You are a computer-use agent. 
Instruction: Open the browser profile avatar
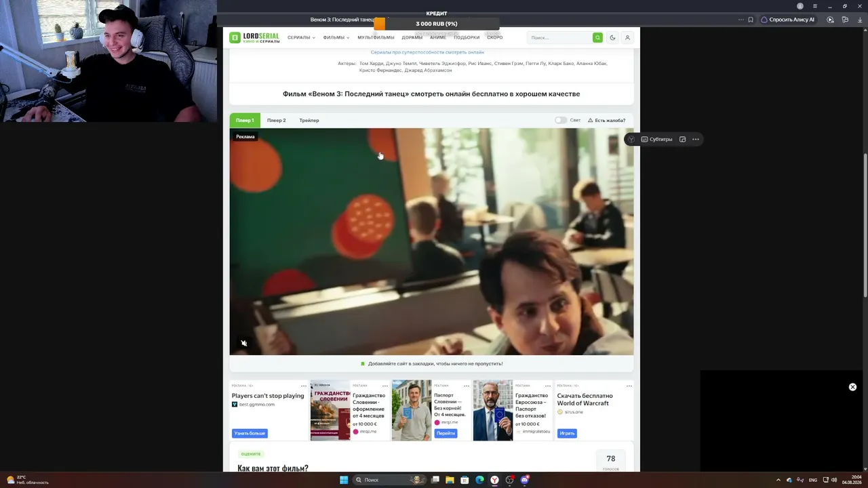[800, 6]
